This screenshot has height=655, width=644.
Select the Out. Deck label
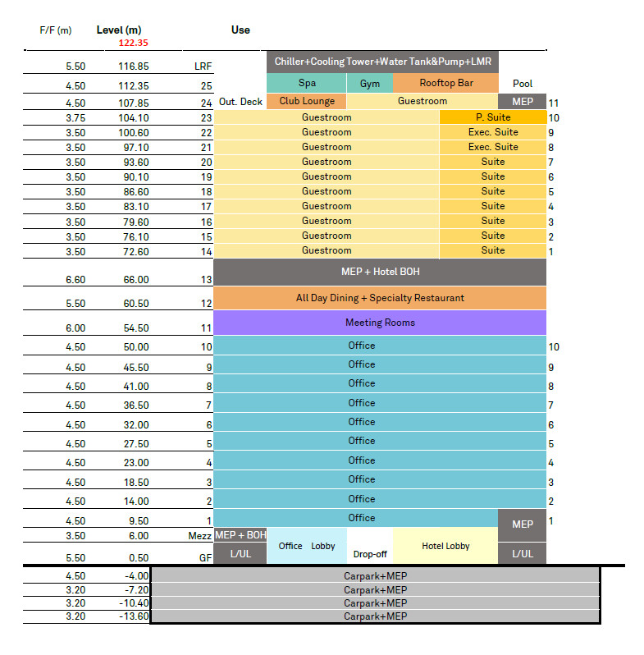tap(240, 102)
